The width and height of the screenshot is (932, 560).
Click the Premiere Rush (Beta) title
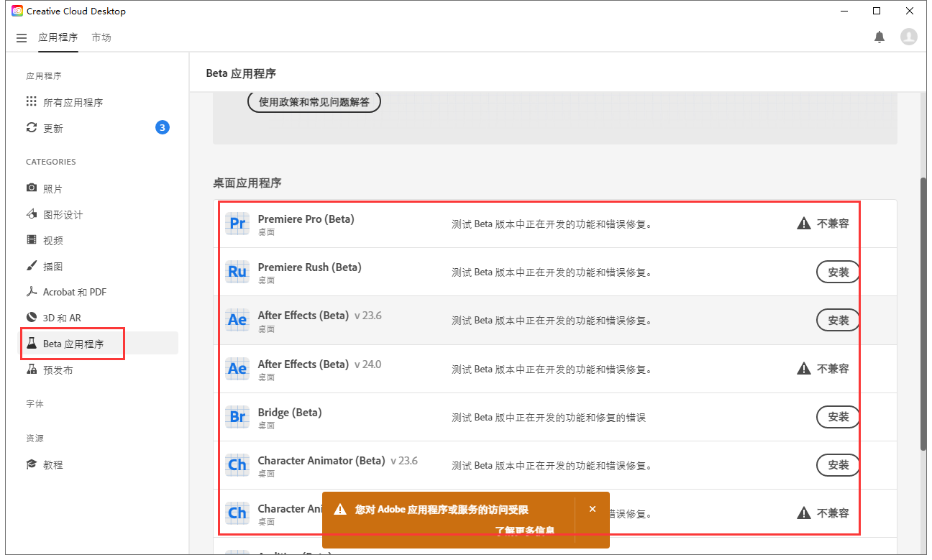coord(310,267)
